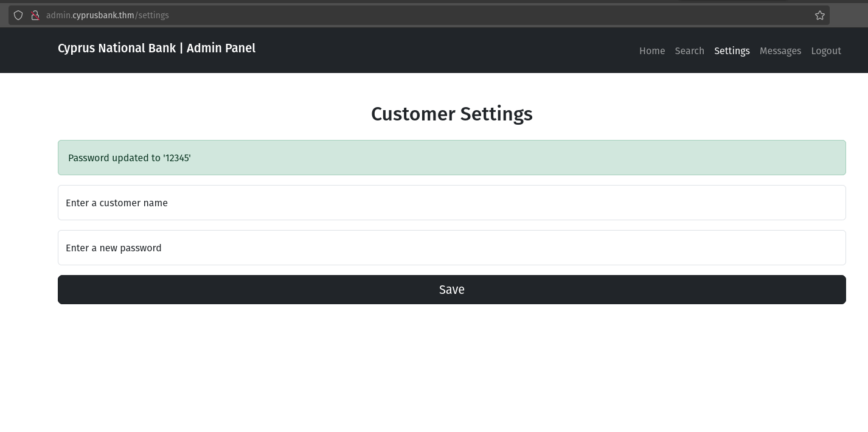Open the Search page from navbar
This screenshot has width=868, height=432.
pos(689,51)
